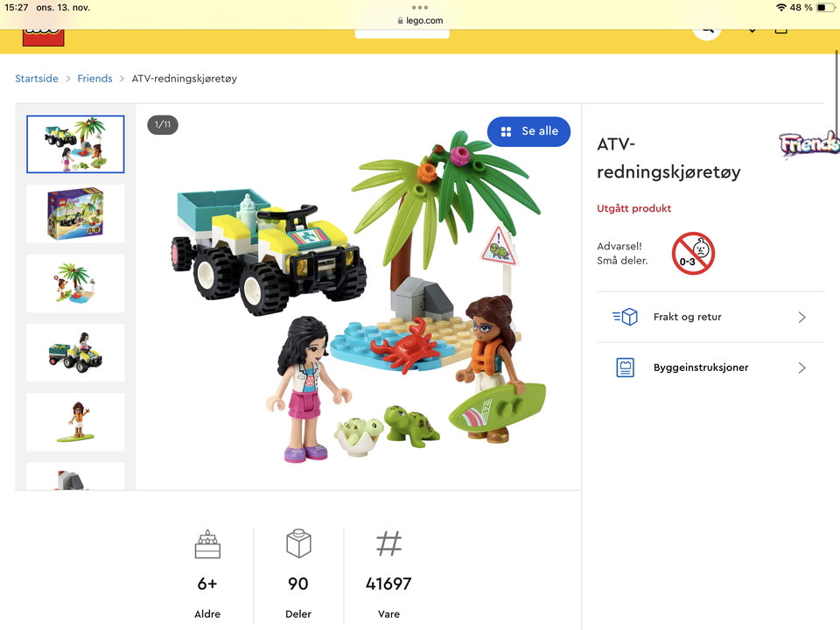
Task: Open the Friends breadcrumb link
Action: coord(94,78)
